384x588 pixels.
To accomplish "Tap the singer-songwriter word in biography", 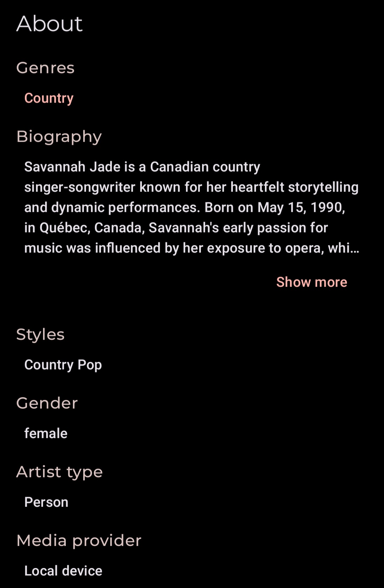I will pos(80,187).
